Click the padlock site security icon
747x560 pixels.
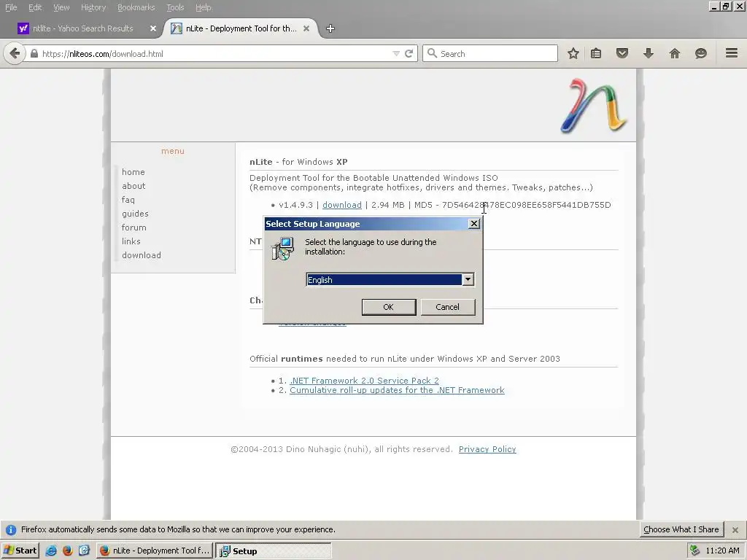(34, 53)
